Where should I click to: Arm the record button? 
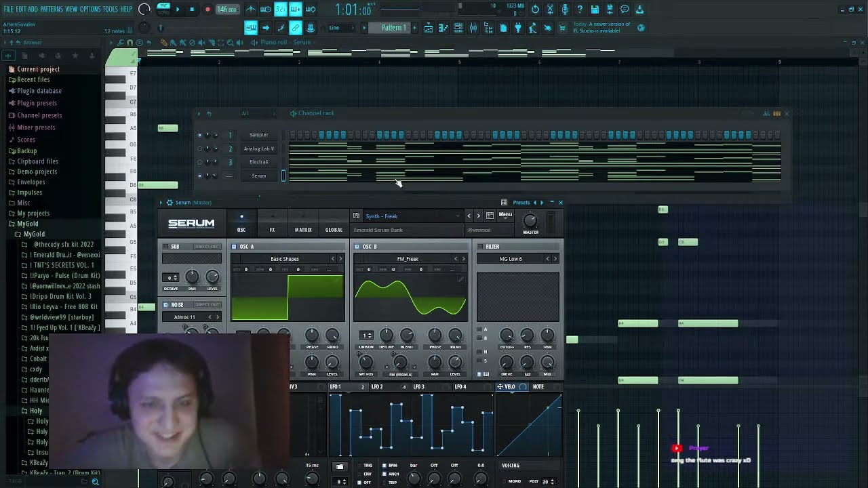pos(208,9)
